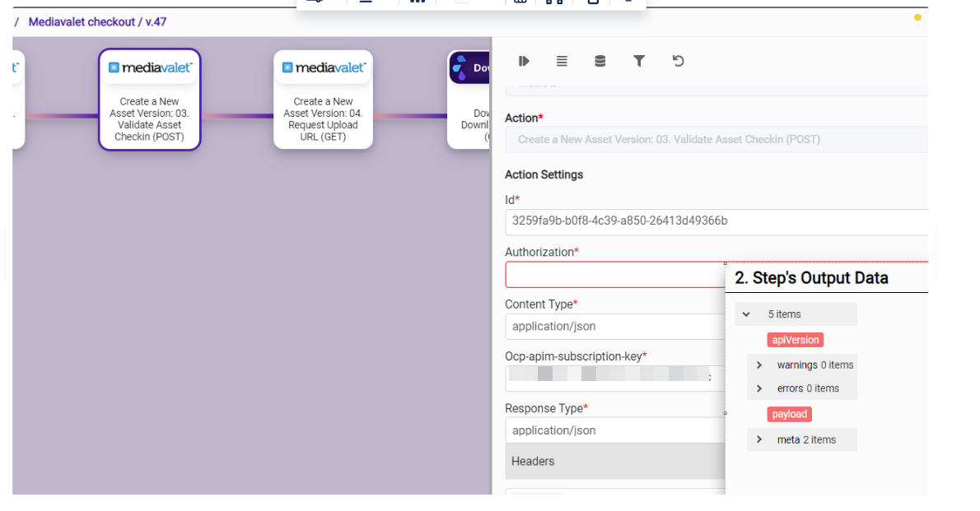Click the undo reset arrow icon

(678, 61)
